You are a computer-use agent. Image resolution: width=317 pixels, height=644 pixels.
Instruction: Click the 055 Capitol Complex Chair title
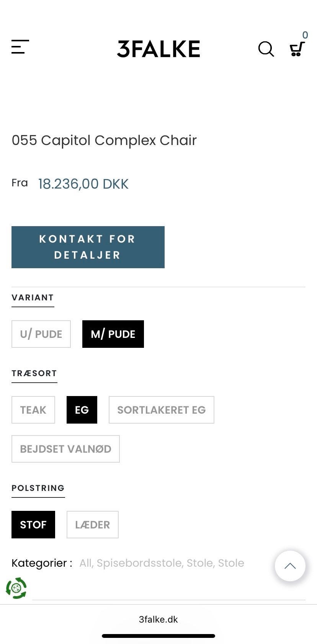[x=104, y=140]
